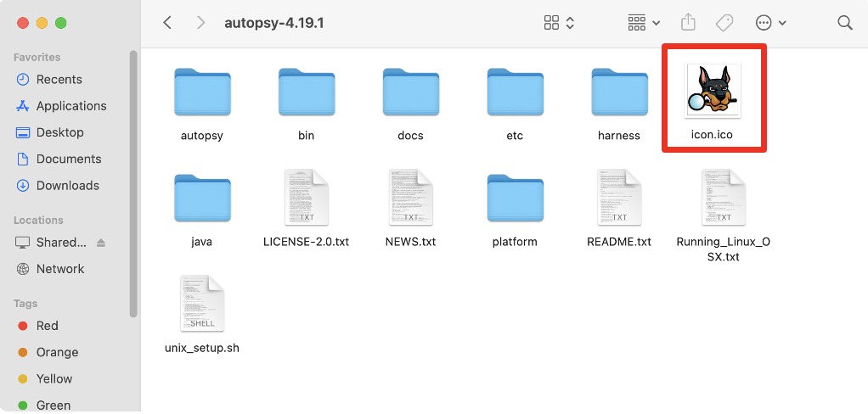Screen dimensions: 868x414
Task: Click the yellow minimize window button
Action: (x=42, y=23)
